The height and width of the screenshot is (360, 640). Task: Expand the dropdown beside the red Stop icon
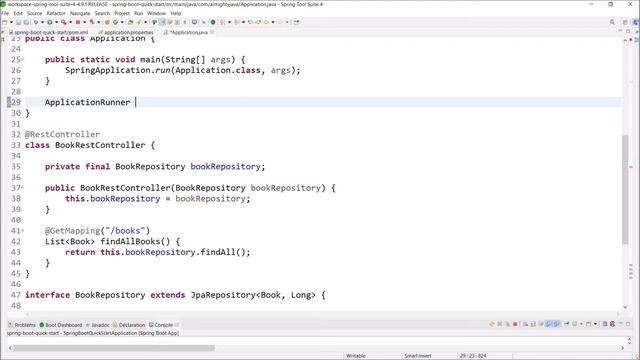(84, 22)
